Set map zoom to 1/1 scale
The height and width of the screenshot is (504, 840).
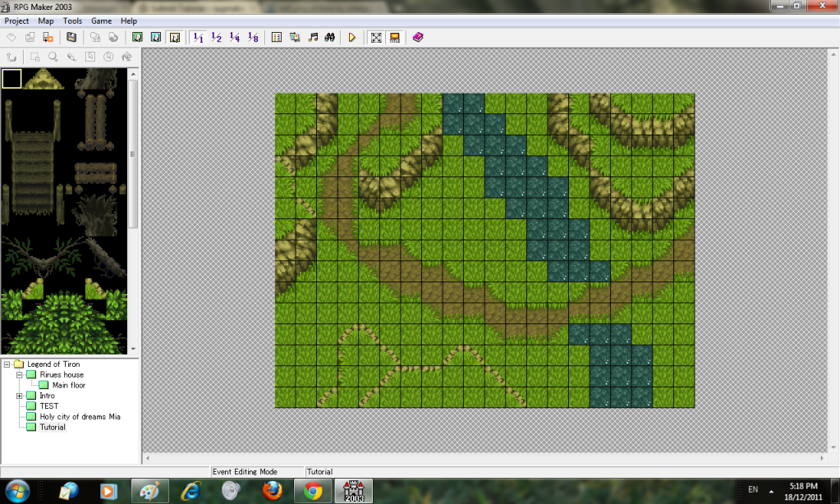[198, 38]
